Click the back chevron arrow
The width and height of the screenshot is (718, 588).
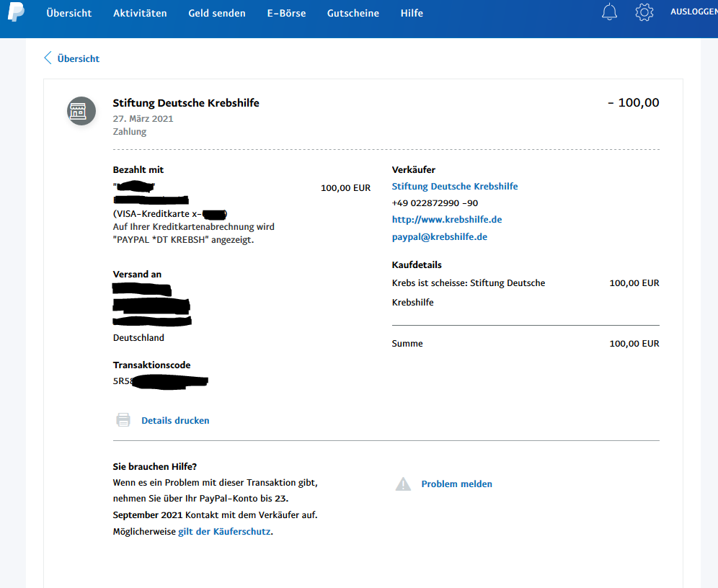(x=48, y=58)
